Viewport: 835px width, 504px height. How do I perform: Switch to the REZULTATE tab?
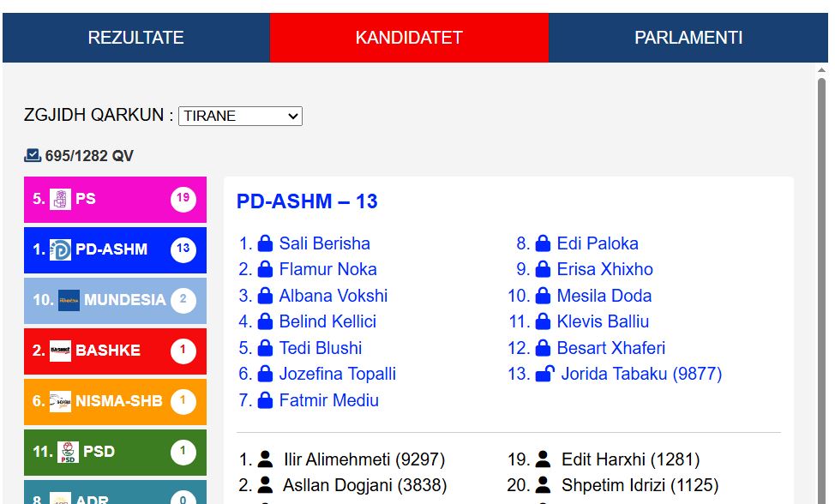(x=136, y=38)
